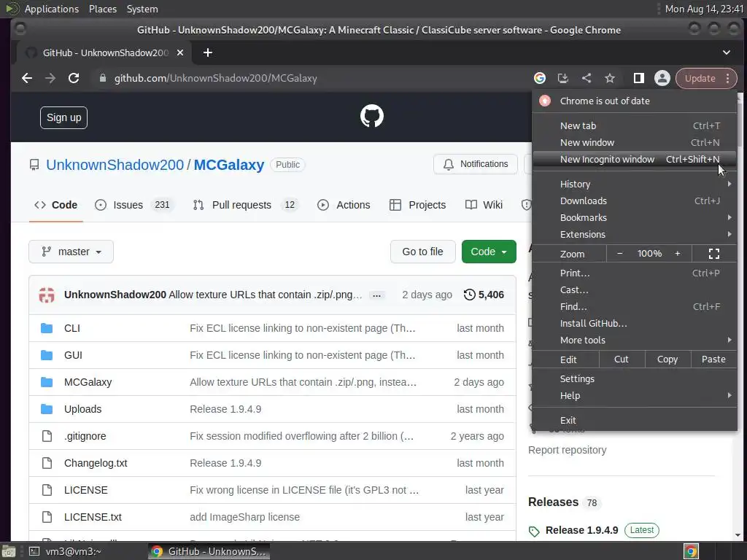Open the master branch dropdown
Image resolution: width=747 pixels, height=560 pixels.
tap(71, 252)
